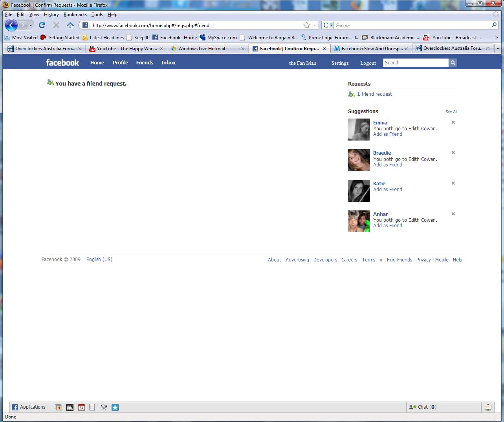Screen dimensions: 504x422
Task: Open the list all tabs dropdown
Action: (x=498, y=49)
